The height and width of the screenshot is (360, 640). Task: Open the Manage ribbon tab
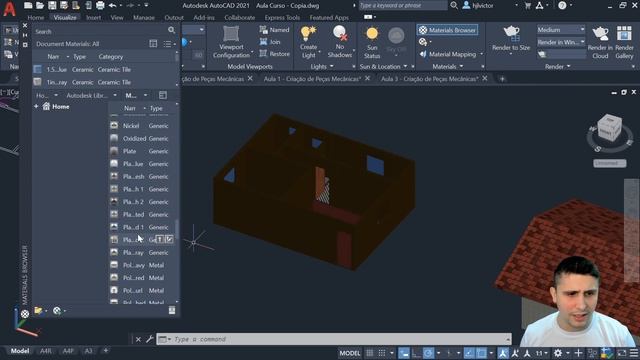(x=144, y=18)
